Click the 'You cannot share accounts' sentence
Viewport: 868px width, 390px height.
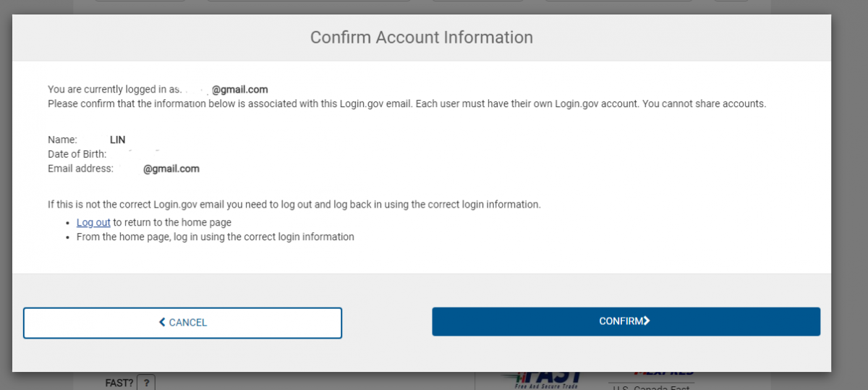tap(704, 103)
